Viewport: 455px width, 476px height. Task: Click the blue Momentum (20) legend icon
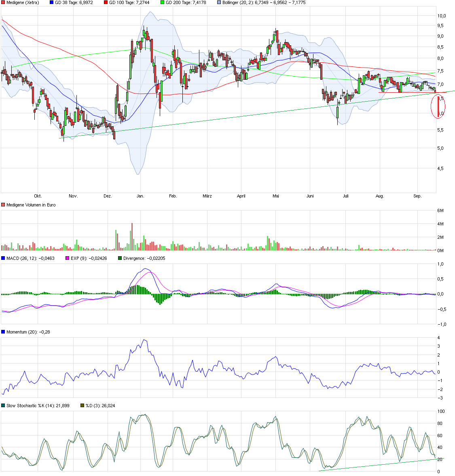click(3, 331)
